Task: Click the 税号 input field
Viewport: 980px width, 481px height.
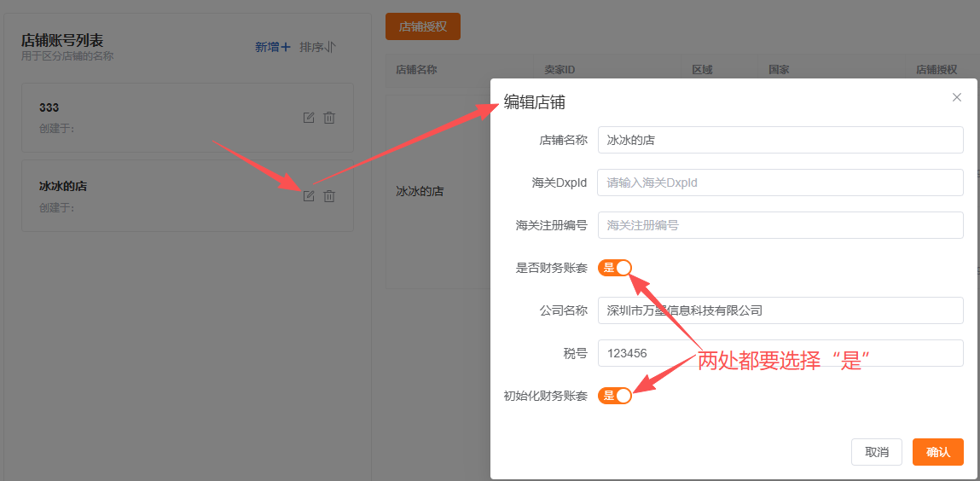Action: tap(780, 353)
